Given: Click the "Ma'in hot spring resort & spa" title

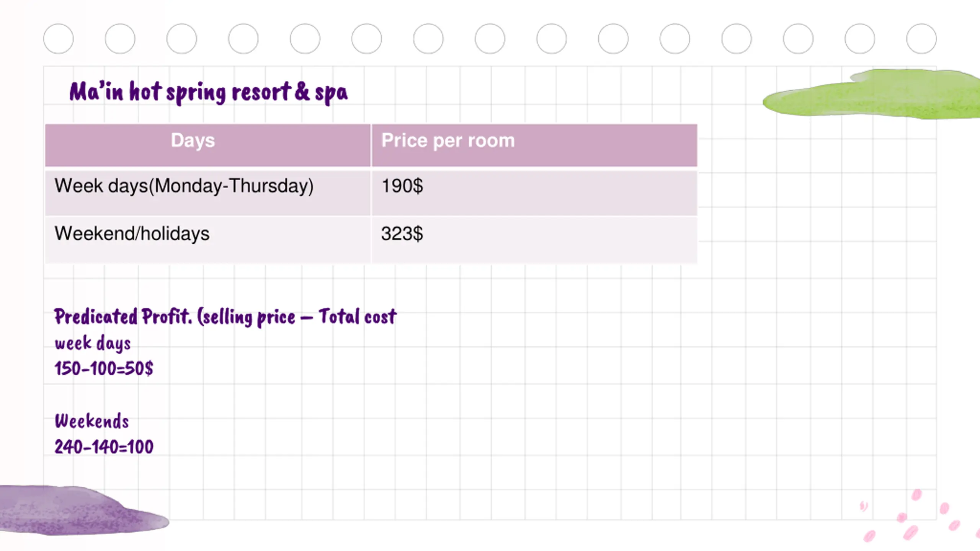Looking at the screenshot, I should (208, 92).
